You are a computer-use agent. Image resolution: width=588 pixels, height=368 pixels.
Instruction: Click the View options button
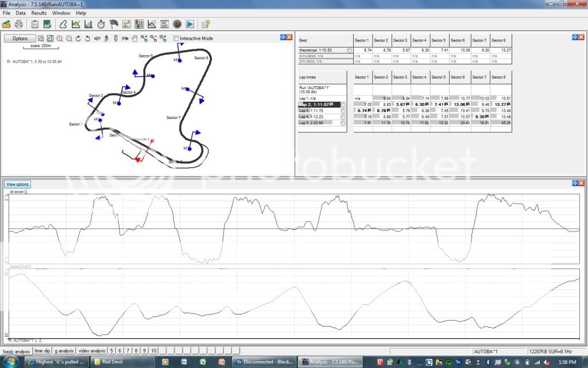click(17, 185)
